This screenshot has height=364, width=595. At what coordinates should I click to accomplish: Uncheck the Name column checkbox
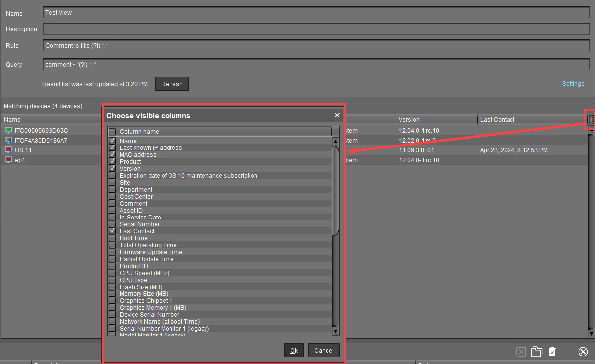(113, 141)
